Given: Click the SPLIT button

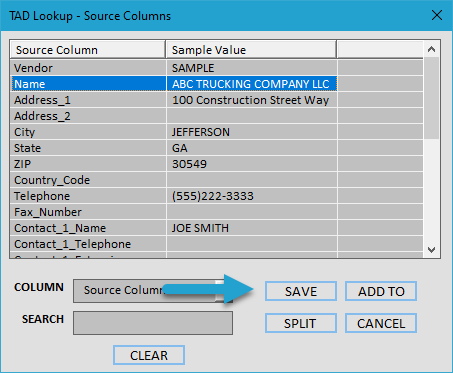Looking at the screenshot, I should click(301, 323).
